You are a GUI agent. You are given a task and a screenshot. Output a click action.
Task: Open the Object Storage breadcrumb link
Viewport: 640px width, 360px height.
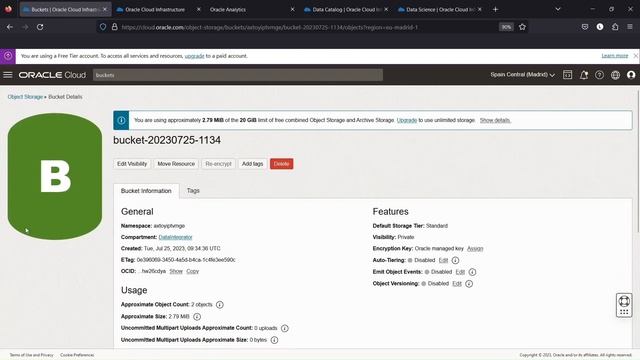(25, 97)
